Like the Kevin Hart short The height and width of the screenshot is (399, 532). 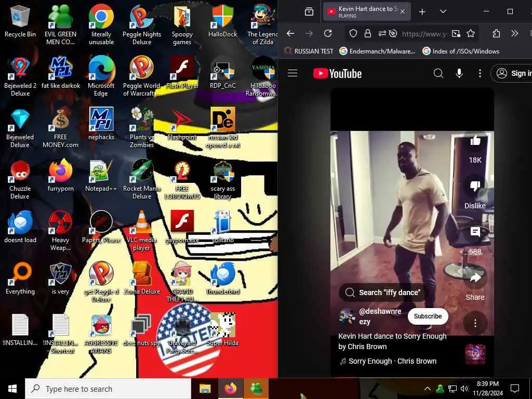coord(475,140)
